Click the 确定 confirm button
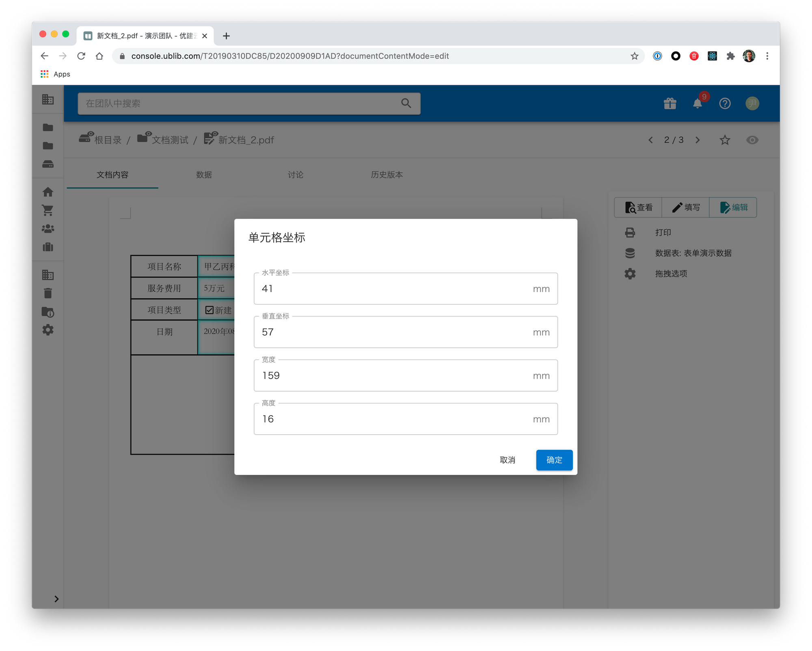 click(x=554, y=460)
